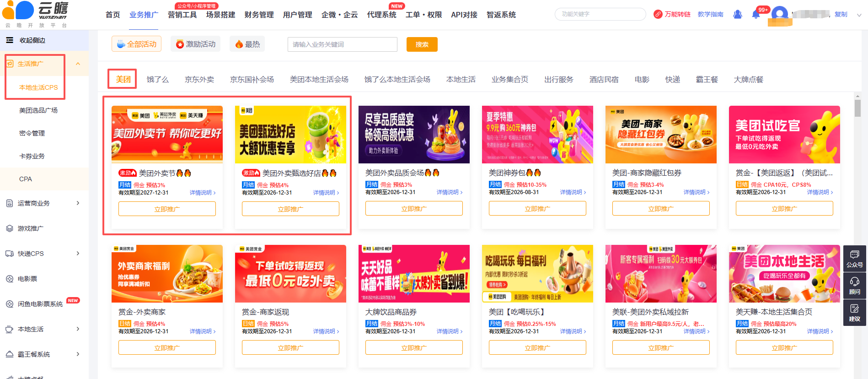
Task: Open the 财务管理 top menu
Action: tap(259, 15)
